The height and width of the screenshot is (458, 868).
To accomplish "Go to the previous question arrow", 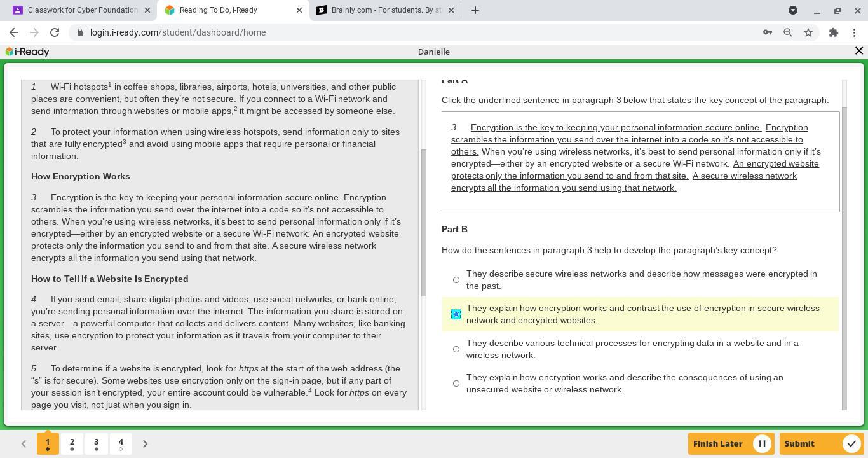I will point(24,444).
